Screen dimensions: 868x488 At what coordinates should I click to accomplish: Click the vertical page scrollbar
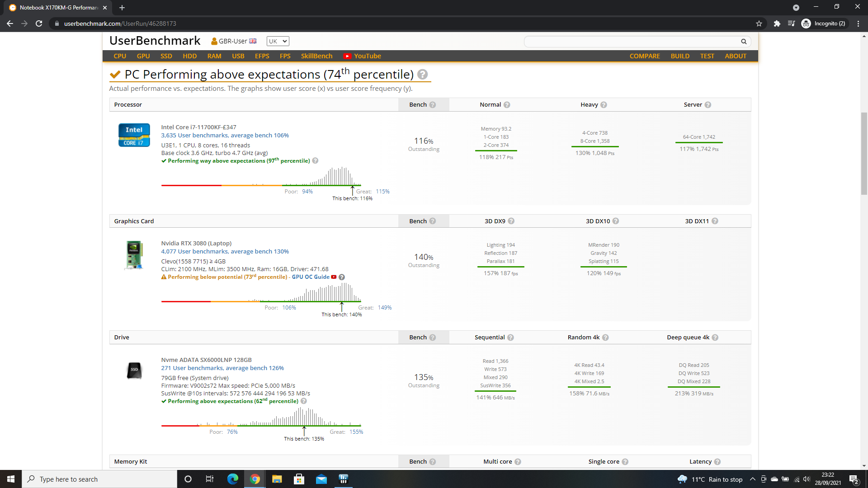click(x=864, y=154)
